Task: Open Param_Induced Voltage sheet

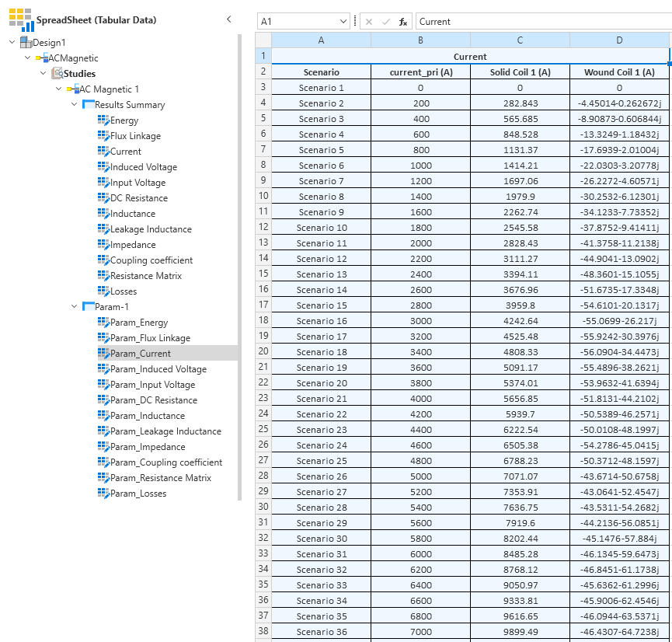Action: [158, 369]
